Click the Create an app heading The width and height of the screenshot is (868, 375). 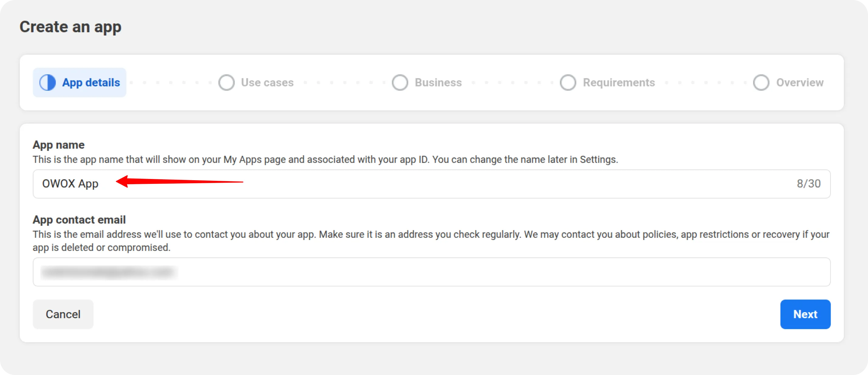[x=70, y=27]
